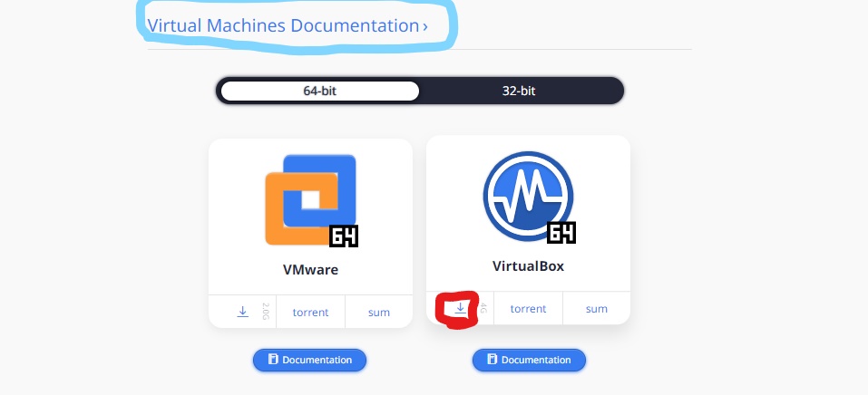Switch to the 64-bit option
868x395 pixels.
(x=320, y=91)
